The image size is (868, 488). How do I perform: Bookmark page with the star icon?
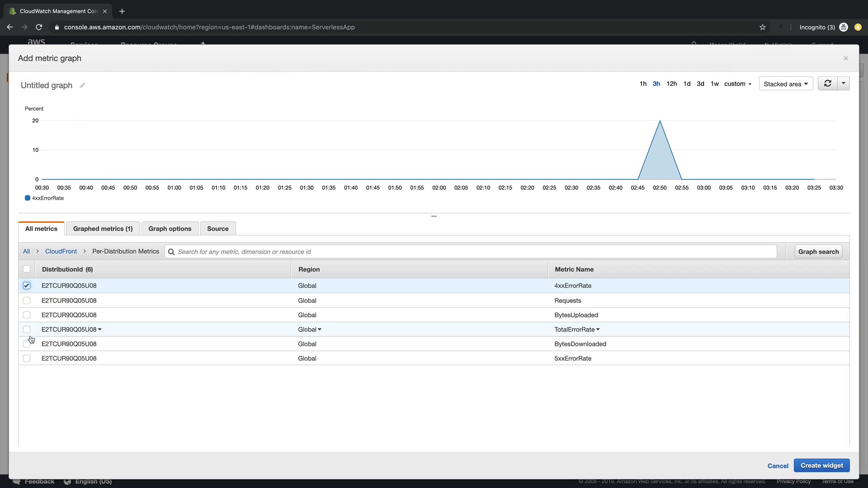pyautogui.click(x=763, y=27)
